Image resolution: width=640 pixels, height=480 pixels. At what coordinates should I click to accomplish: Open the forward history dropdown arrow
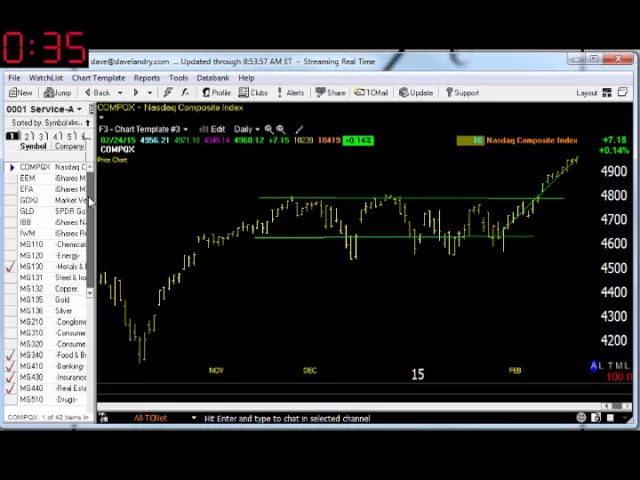point(150,93)
